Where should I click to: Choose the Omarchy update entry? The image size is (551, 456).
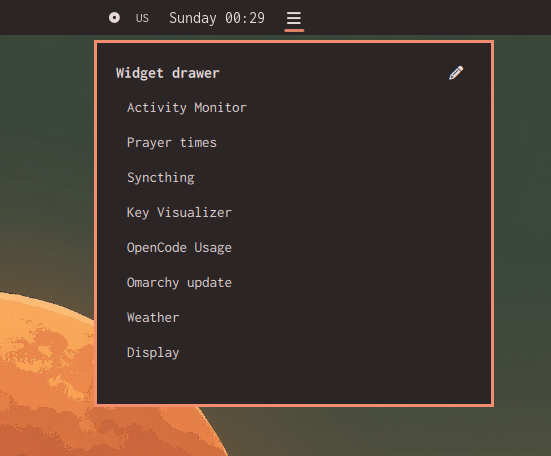click(x=179, y=283)
